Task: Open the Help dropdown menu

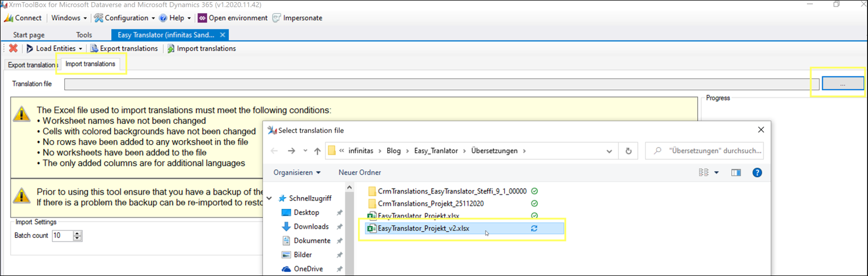Action: [x=175, y=18]
